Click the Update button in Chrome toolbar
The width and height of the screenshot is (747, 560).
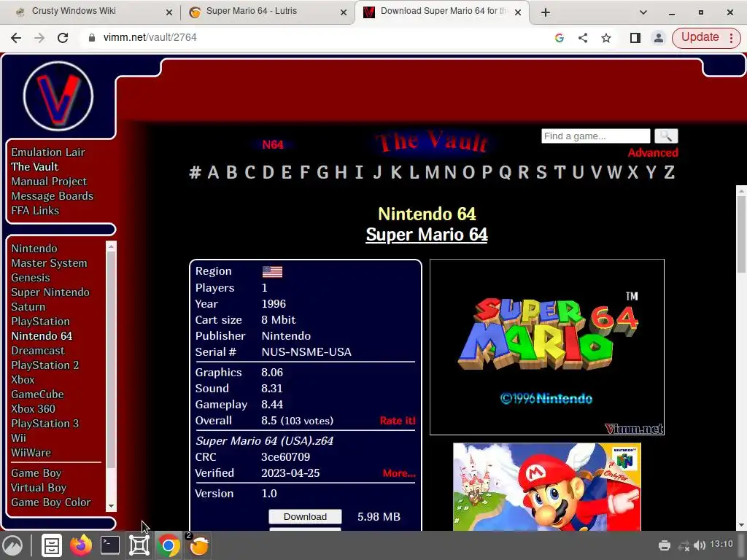700,38
